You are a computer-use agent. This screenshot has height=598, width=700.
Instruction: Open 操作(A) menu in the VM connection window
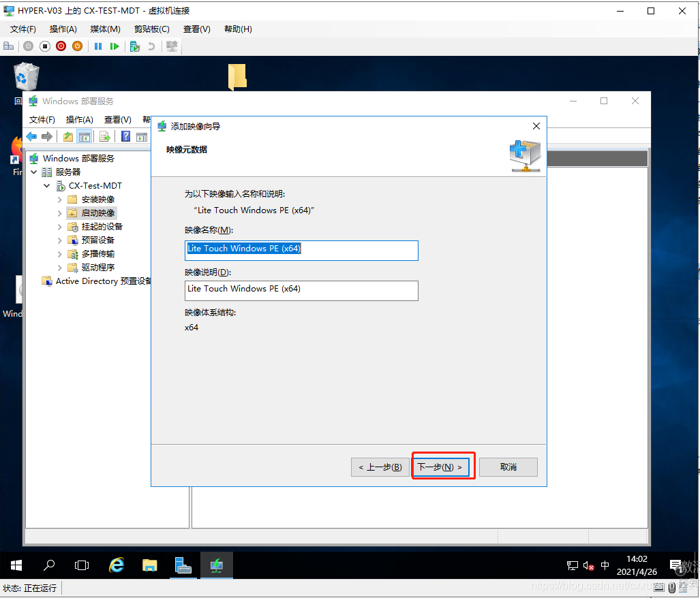click(63, 29)
